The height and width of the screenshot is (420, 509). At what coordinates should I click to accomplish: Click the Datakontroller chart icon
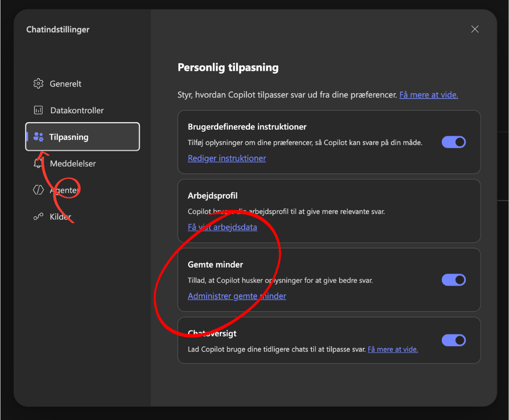tap(38, 110)
